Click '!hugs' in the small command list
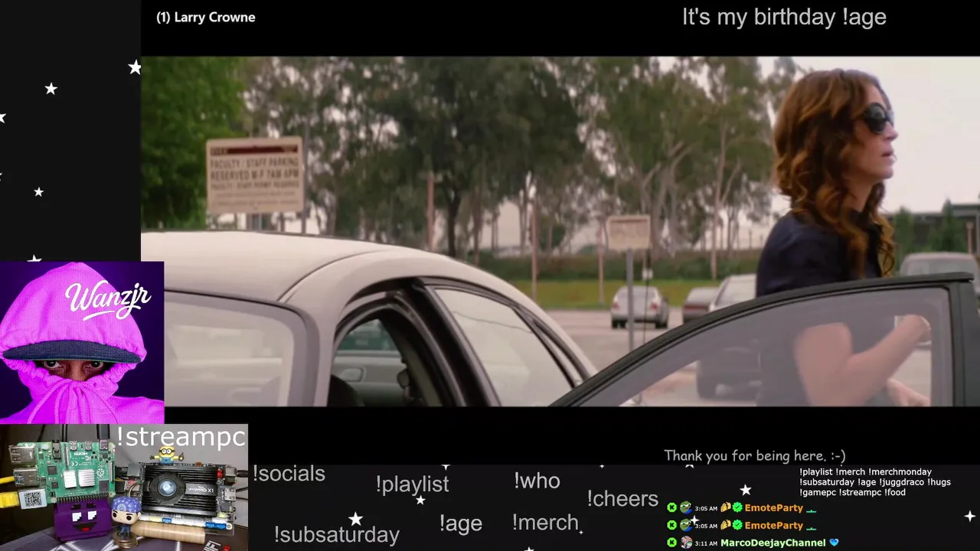Screen dimensions: 980x551 point(939,482)
